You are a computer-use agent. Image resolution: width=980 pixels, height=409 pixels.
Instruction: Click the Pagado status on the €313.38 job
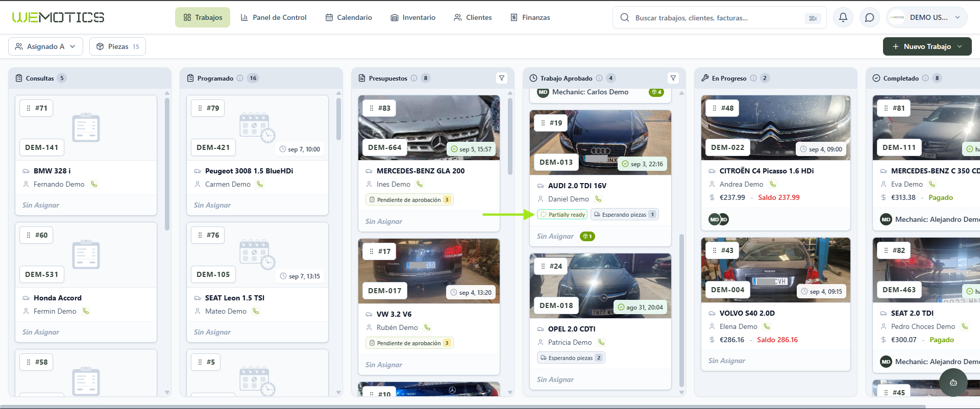coord(941,197)
